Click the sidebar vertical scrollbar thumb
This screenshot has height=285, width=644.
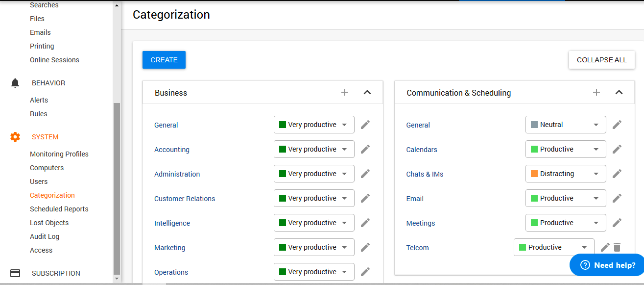[x=117, y=188]
